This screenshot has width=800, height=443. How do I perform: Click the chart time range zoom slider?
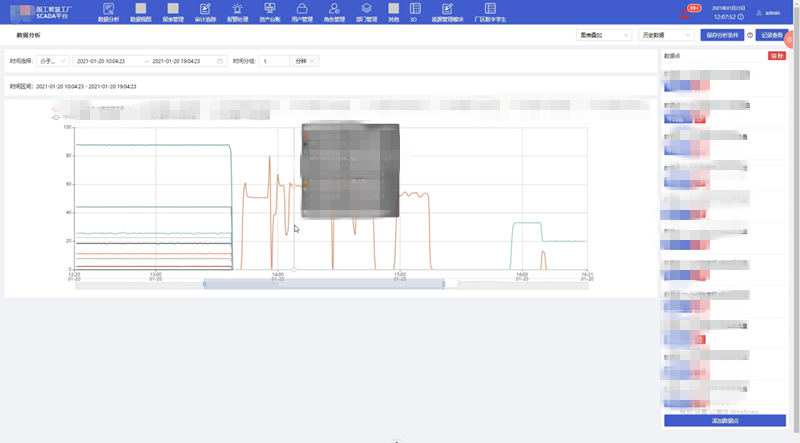point(324,284)
